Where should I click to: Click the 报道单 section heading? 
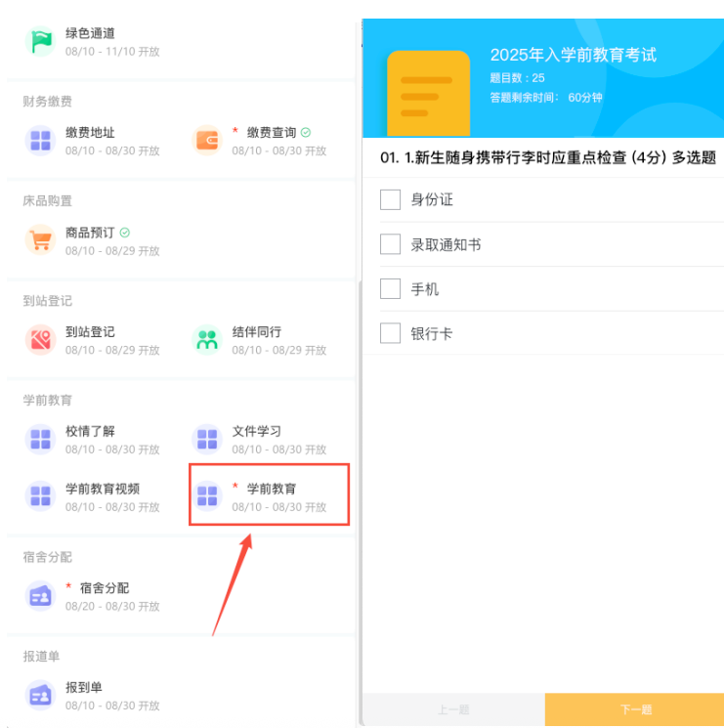[x=41, y=657]
